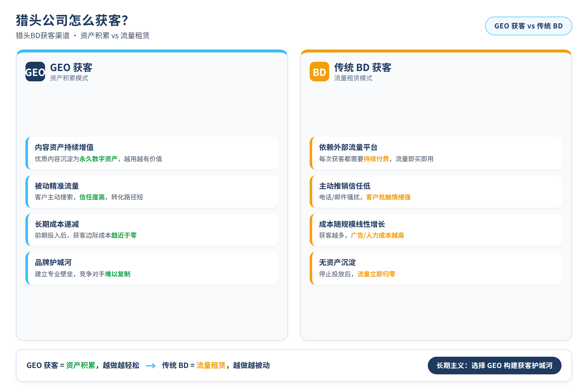588x392 pixels.
Task: Click the 'GEO 获客 vs 传统 BD' pill badge
Action: pyautogui.click(x=528, y=26)
